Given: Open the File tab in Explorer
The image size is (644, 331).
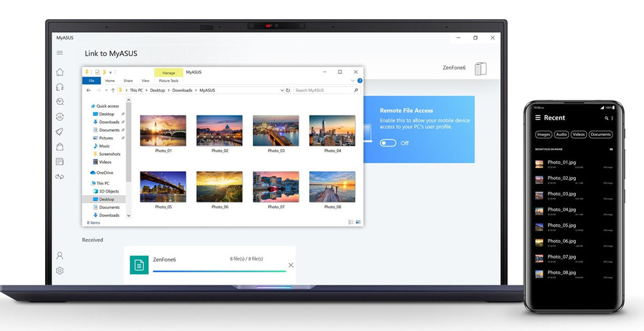Looking at the screenshot, I should tap(91, 81).
